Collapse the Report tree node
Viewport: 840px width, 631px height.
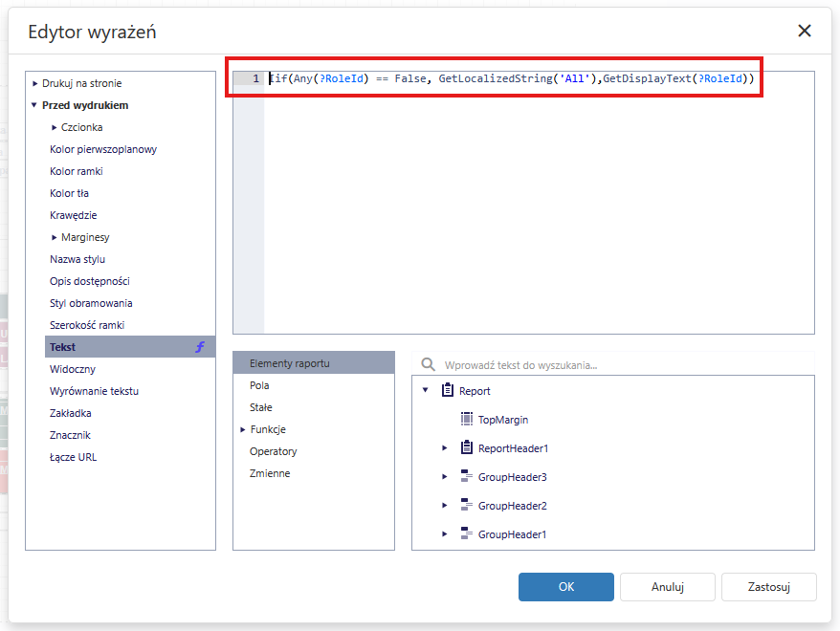[x=426, y=390]
